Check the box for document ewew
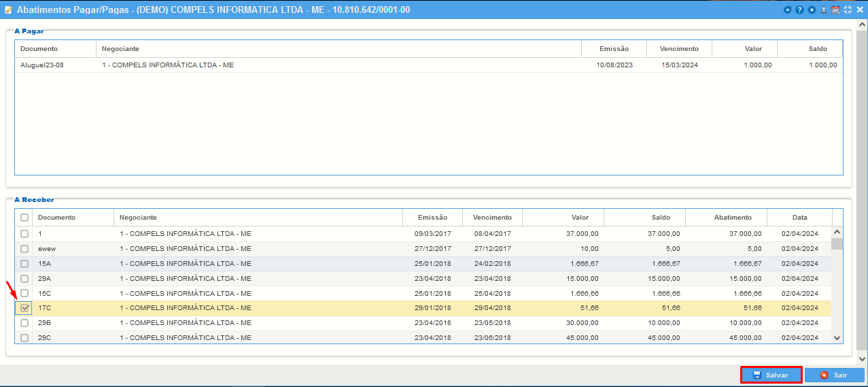 pos(24,248)
